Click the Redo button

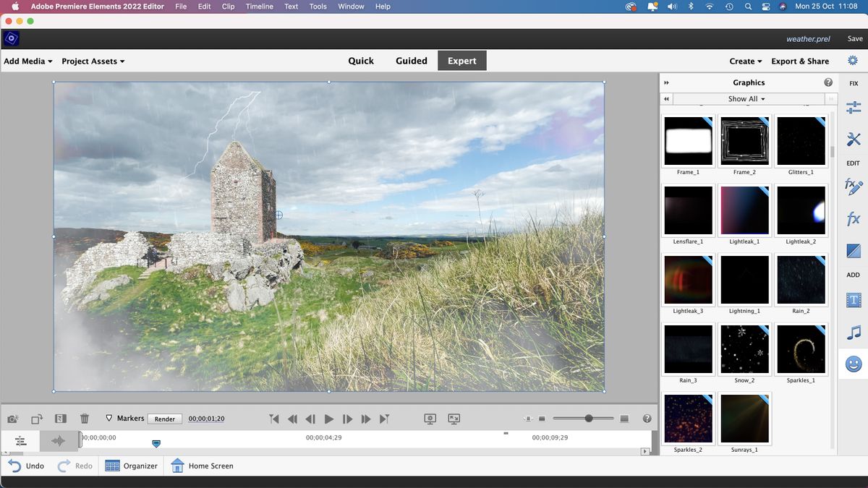point(75,466)
